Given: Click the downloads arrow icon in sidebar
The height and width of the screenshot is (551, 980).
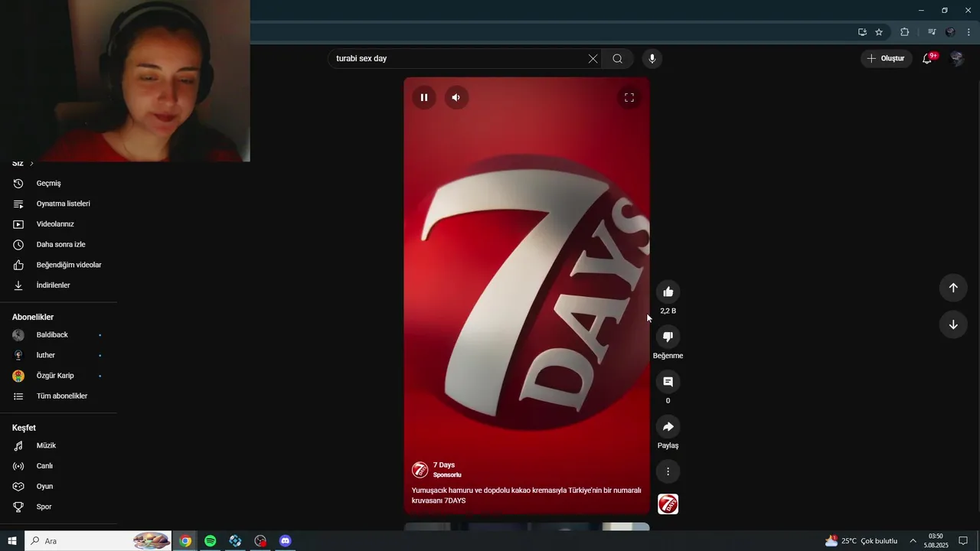Looking at the screenshot, I should pyautogui.click(x=18, y=285).
